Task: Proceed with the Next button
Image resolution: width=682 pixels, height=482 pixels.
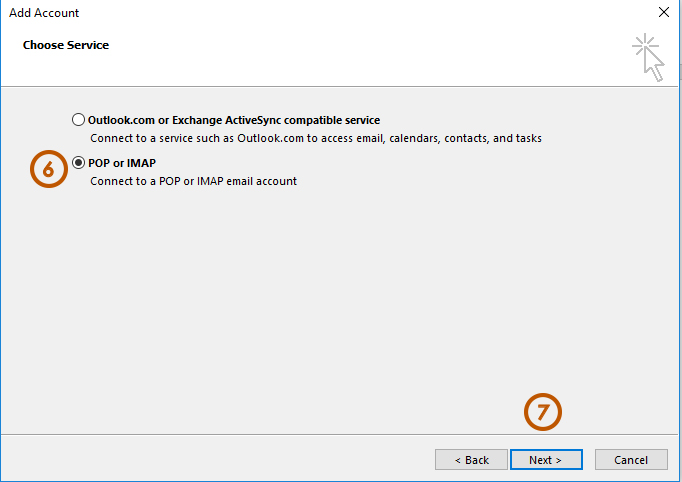Action: pyautogui.click(x=546, y=460)
